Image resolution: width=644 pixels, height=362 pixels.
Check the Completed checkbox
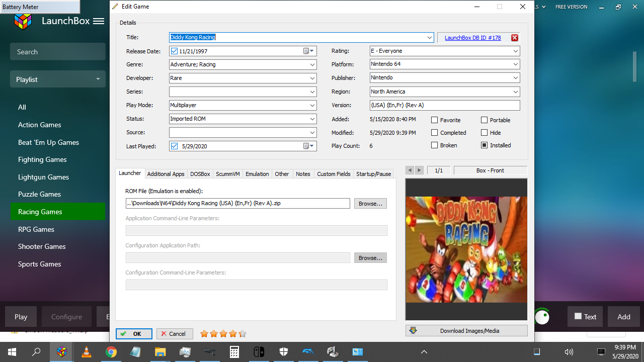pos(434,133)
